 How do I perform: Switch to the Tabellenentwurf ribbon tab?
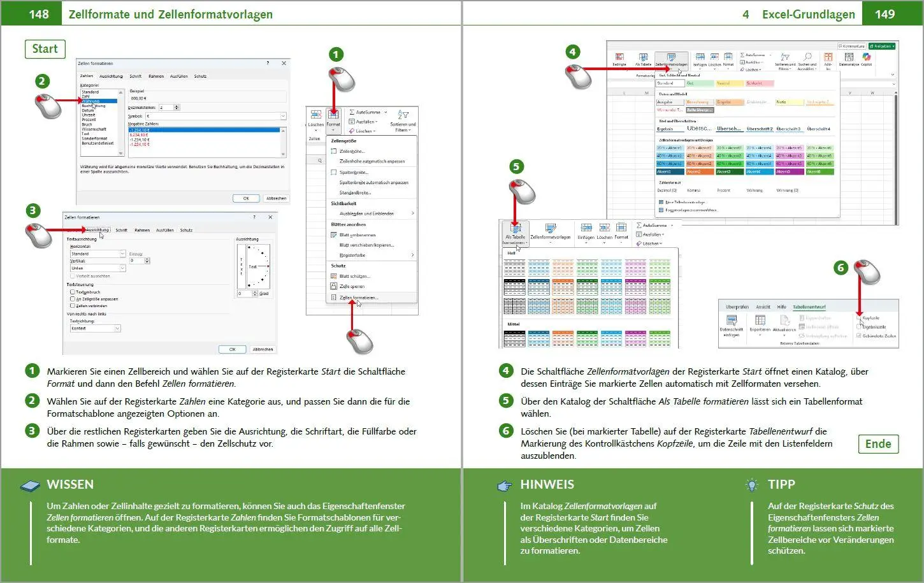tap(809, 306)
